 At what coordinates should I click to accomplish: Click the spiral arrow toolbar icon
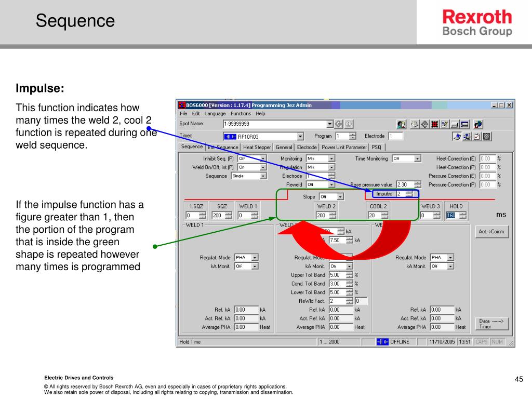tap(424, 125)
